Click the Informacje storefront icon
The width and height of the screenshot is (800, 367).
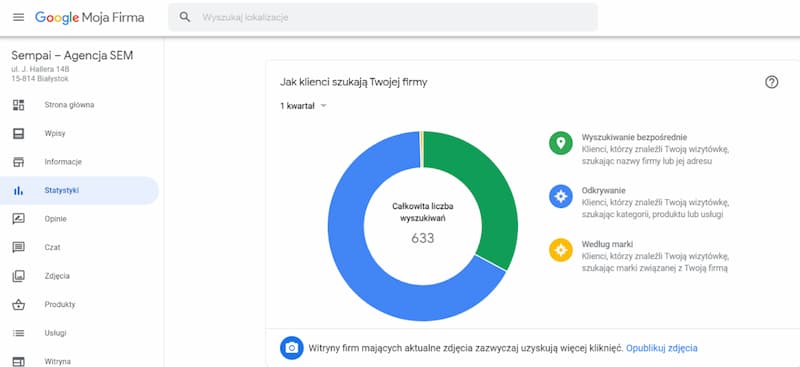pyautogui.click(x=18, y=162)
